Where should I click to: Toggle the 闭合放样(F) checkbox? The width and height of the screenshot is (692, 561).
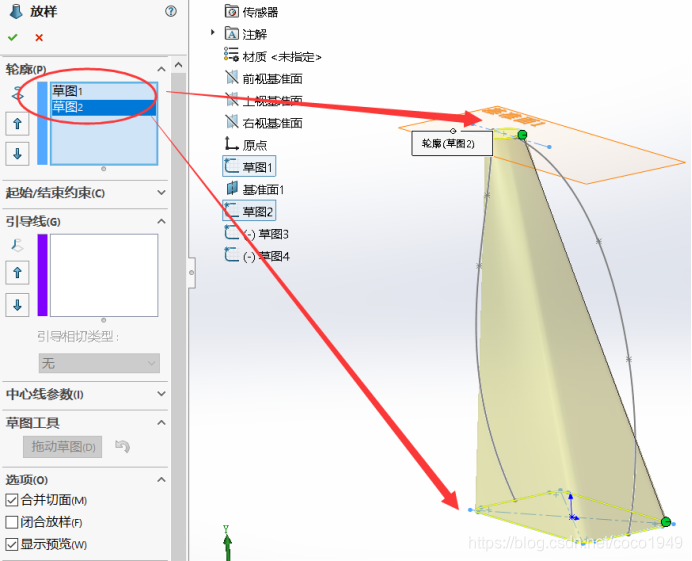[x=11, y=523]
